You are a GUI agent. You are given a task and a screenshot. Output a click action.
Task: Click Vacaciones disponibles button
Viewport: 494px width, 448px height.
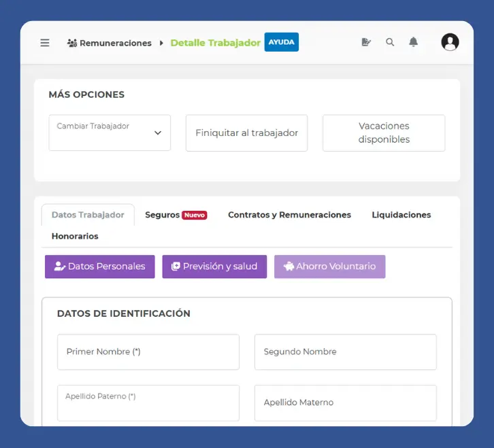pos(384,133)
